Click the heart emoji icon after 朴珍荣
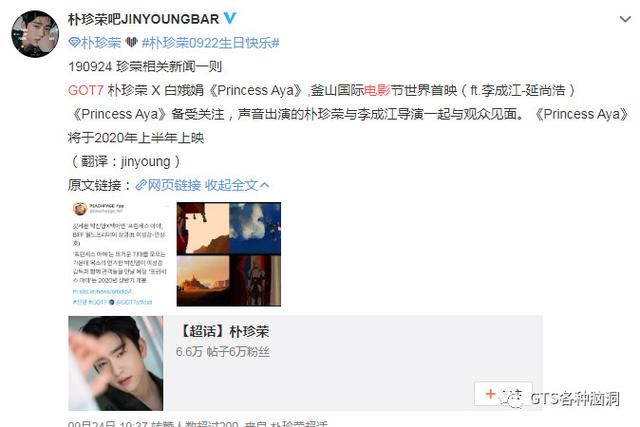 pyautogui.click(x=131, y=42)
